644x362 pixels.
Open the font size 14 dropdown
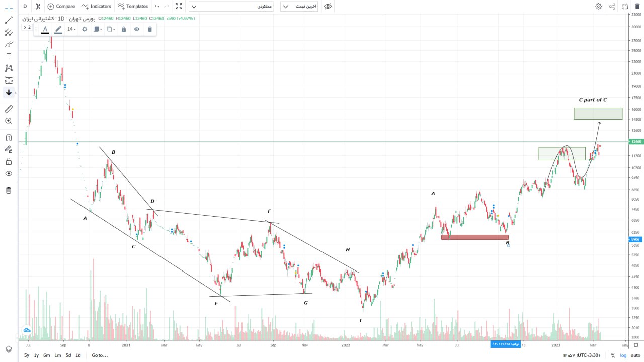coord(71,29)
